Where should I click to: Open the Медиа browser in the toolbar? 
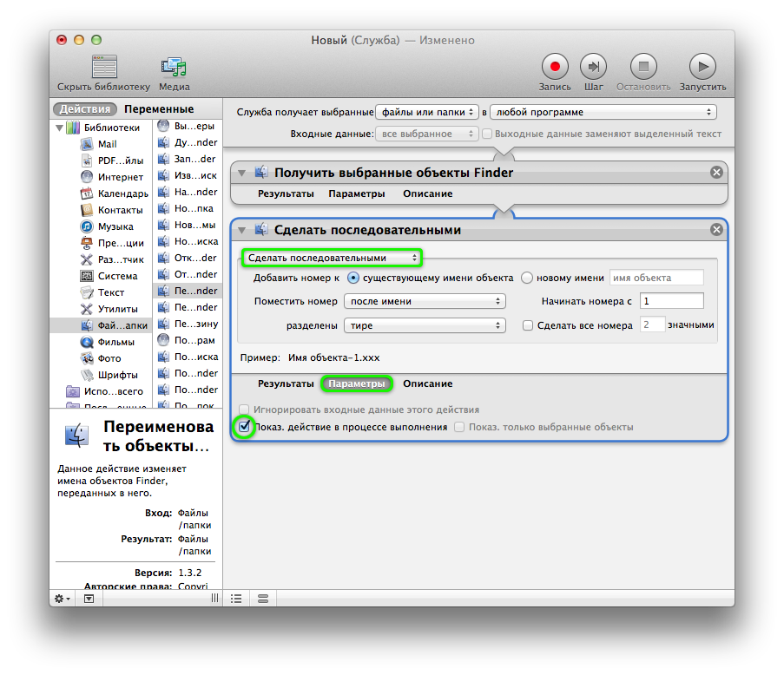pyautogui.click(x=173, y=72)
